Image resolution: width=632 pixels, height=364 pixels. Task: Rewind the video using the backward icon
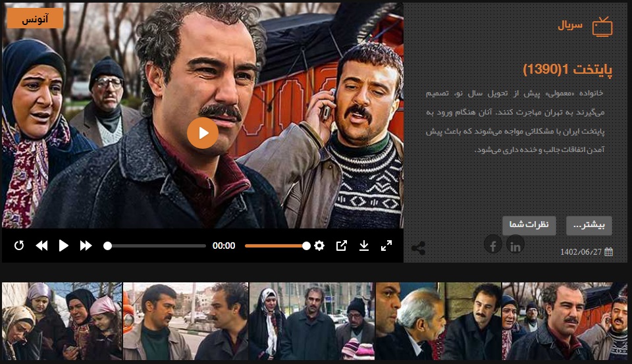(41, 246)
